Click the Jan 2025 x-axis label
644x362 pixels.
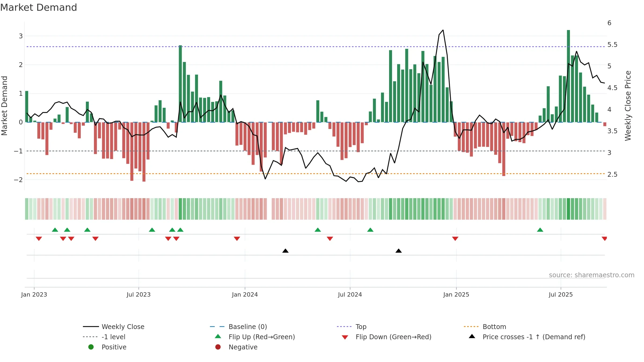(x=456, y=295)
